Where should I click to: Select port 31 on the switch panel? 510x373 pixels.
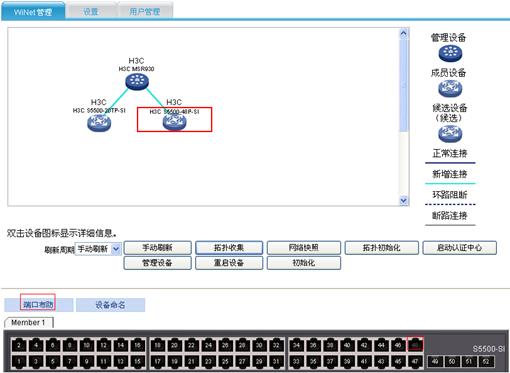(x=276, y=361)
